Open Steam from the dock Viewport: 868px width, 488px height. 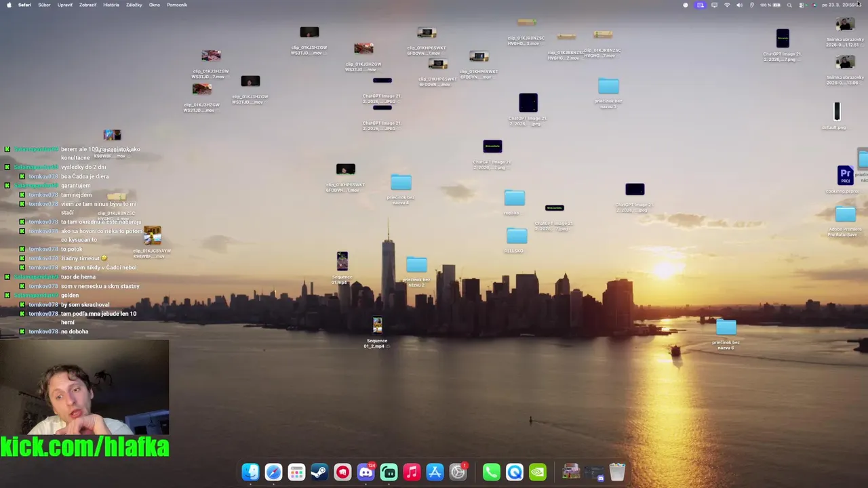(319, 472)
